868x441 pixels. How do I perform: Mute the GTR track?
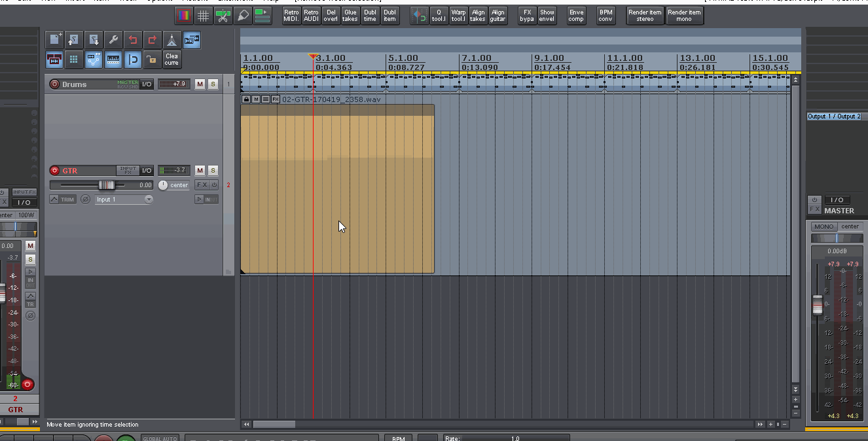[x=200, y=170]
